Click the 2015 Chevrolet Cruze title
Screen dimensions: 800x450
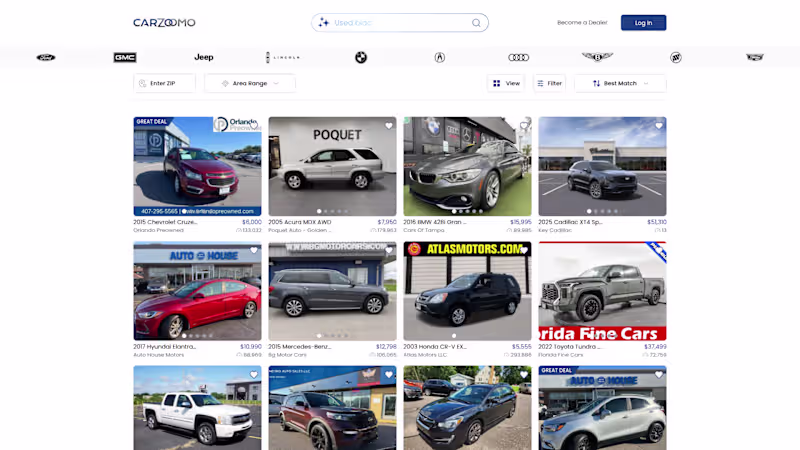pos(165,222)
